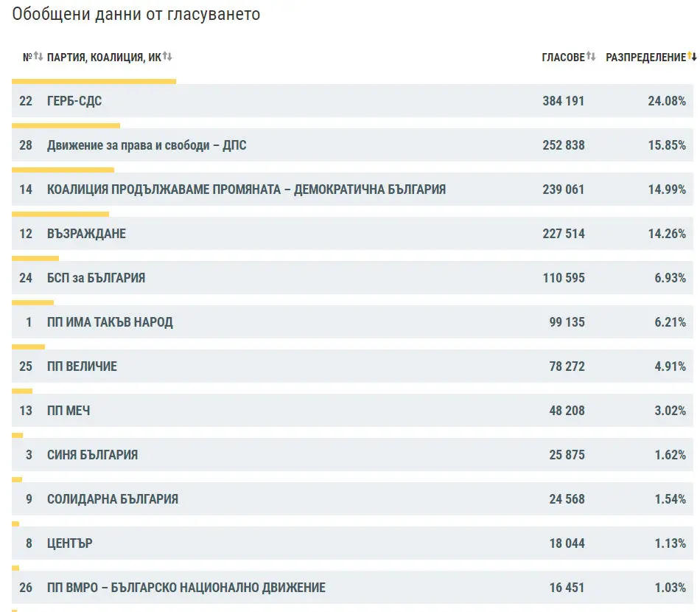Click the 1.03% share for ПП ВМРО

point(670,588)
